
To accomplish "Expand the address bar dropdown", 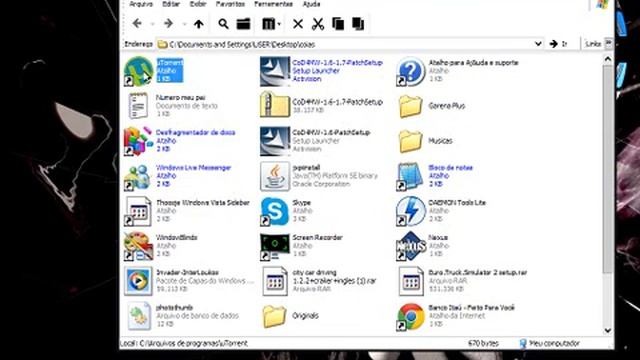I will pyautogui.click(x=538, y=44).
